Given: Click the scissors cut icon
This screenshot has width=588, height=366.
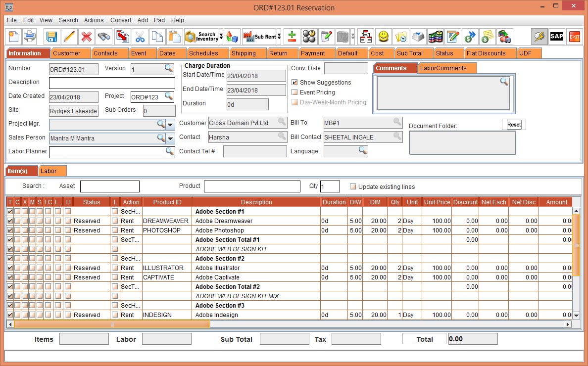Looking at the screenshot, I should coord(140,37).
